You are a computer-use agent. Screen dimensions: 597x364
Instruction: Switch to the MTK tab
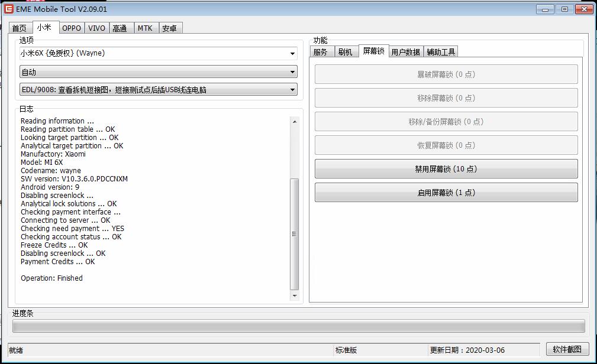coord(146,28)
